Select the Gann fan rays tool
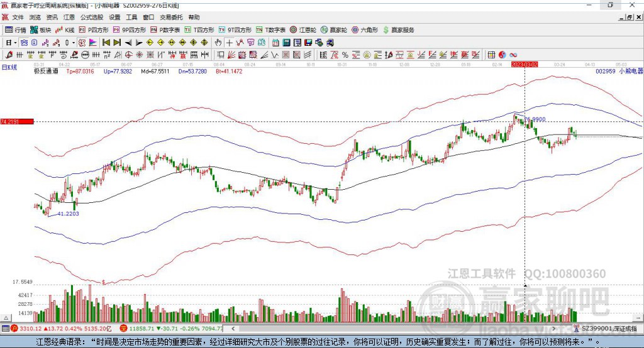This screenshot has height=348, width=644. [232, 55]
